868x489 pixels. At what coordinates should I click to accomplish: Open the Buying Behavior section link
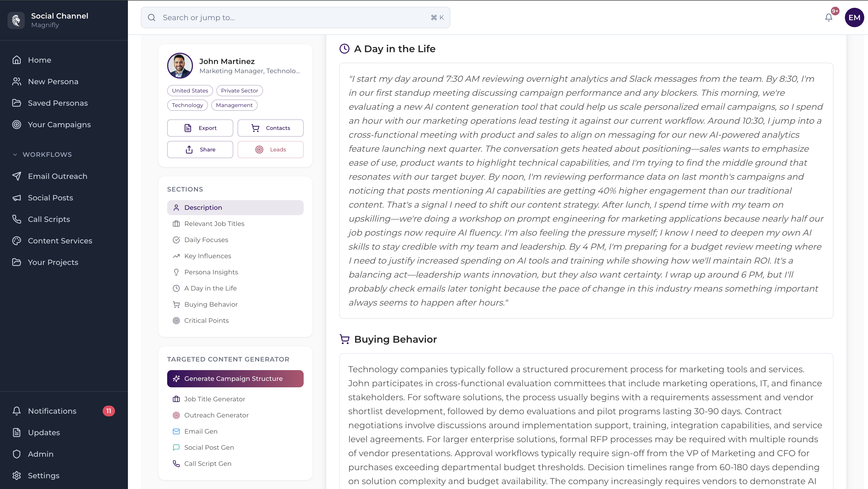click(211, 304)
